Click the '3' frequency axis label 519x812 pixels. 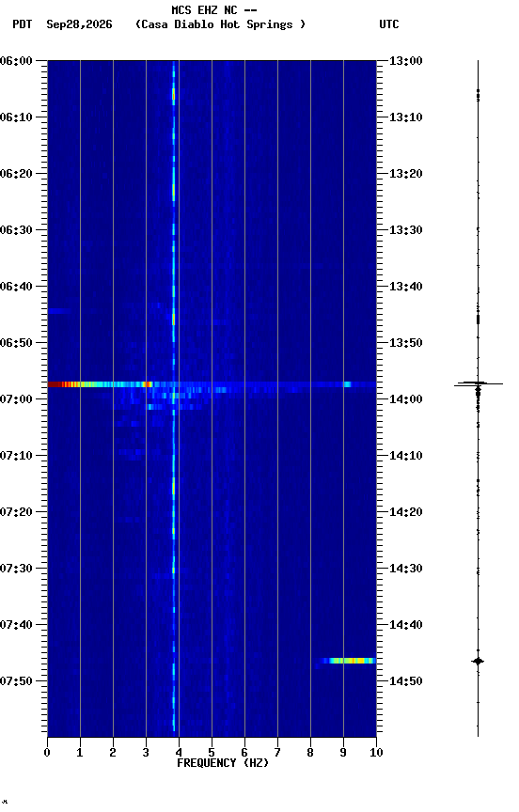coord(146,753)
